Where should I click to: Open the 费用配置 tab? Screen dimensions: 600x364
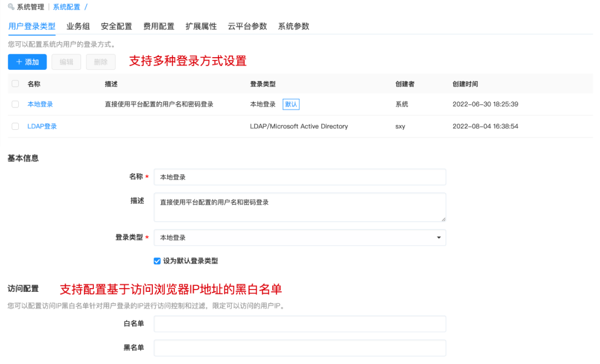159,26
